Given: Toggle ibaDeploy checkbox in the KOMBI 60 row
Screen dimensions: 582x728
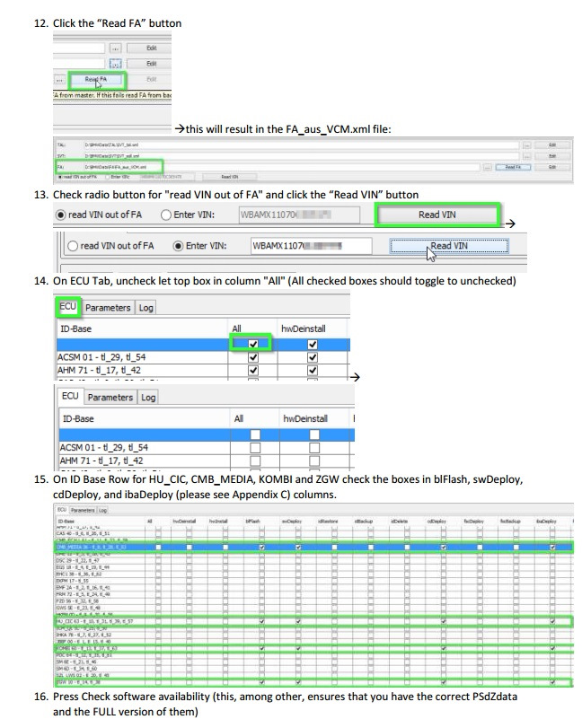Looking at the screenshot, I should tap(552, 648).
